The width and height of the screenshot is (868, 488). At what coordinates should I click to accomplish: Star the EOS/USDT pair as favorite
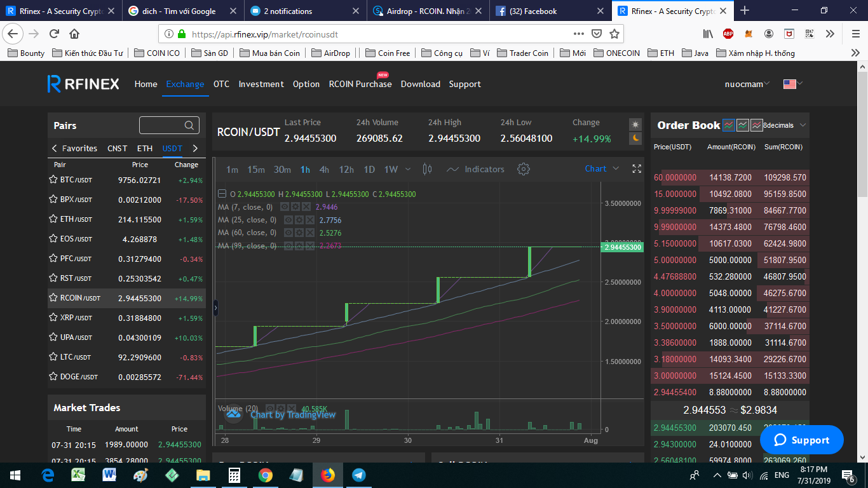pos(53,239)
